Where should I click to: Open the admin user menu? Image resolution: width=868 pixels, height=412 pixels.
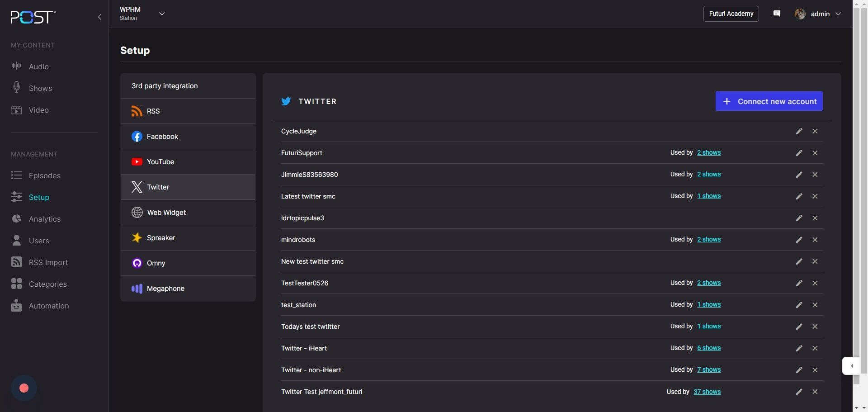(819, 14)
